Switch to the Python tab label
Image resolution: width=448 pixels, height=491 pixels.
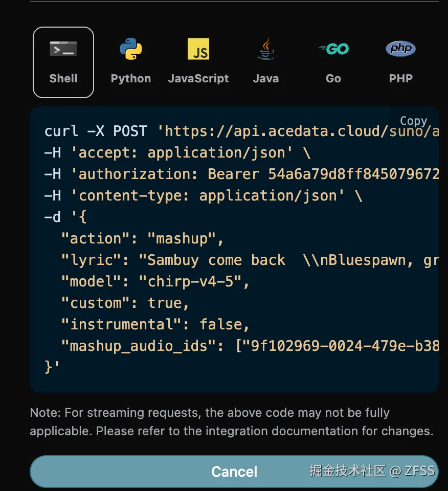[131, 78]
